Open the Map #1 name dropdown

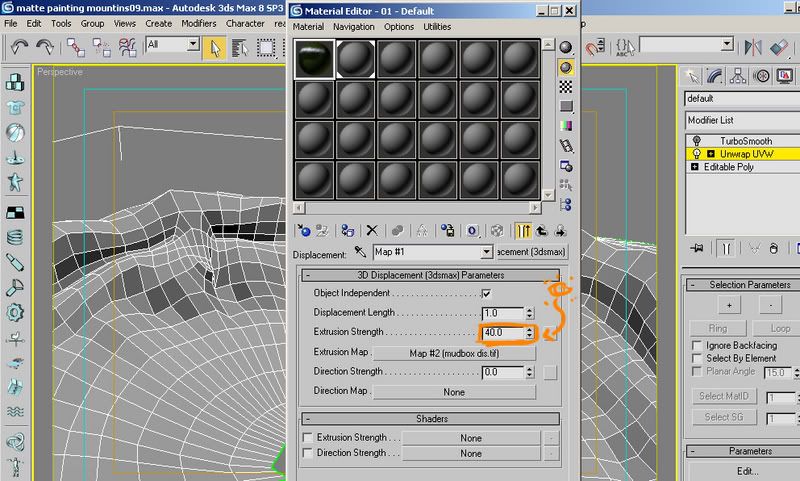click(x=486, y=252)
